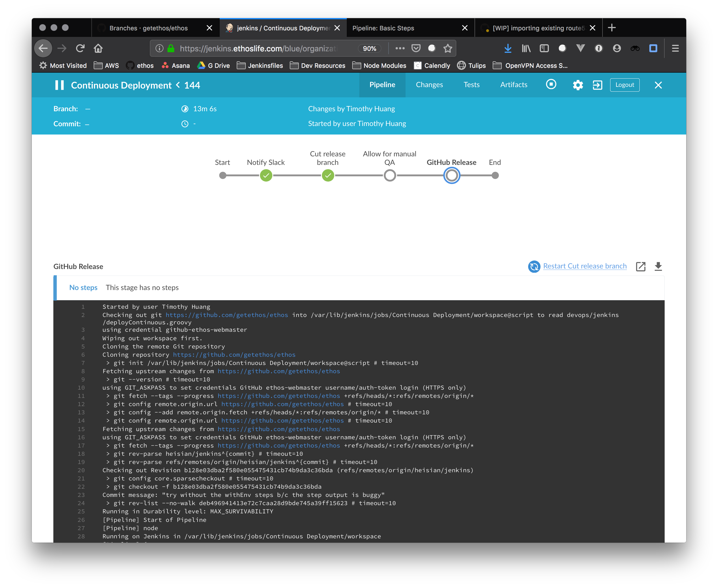
Task: Open log in new window icon
Action: coord(641,266)
